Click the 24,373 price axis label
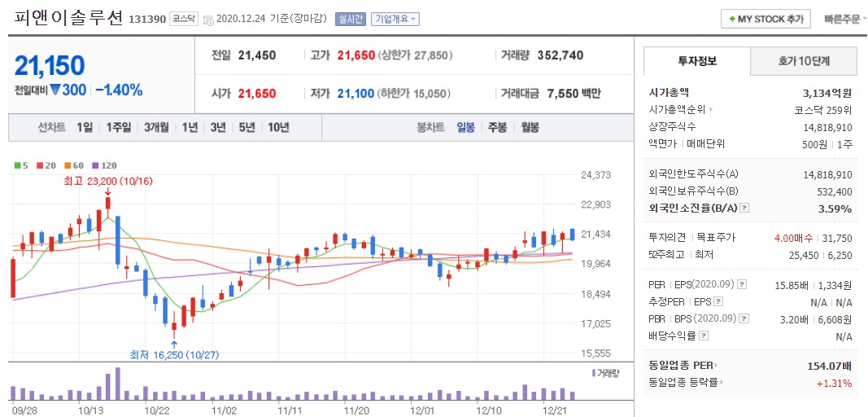 (595, 174)
